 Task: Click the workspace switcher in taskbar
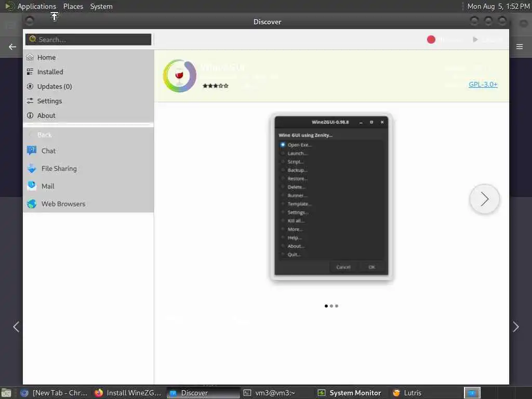point(472,393)
